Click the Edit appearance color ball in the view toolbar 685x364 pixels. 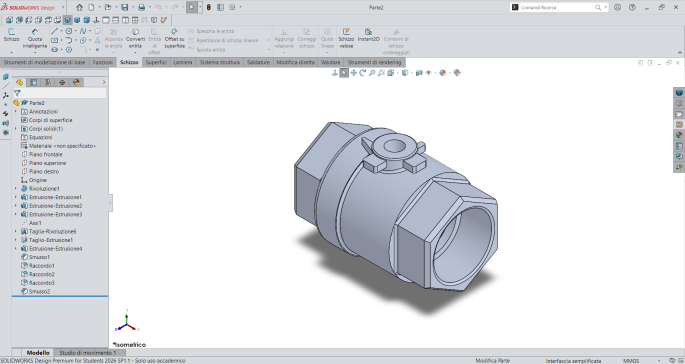[443, 73]
